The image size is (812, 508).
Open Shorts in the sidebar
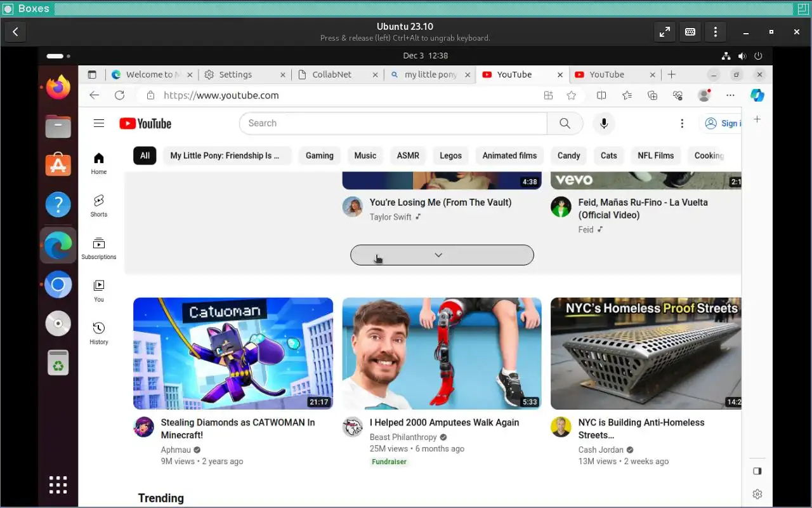point(98,206)
